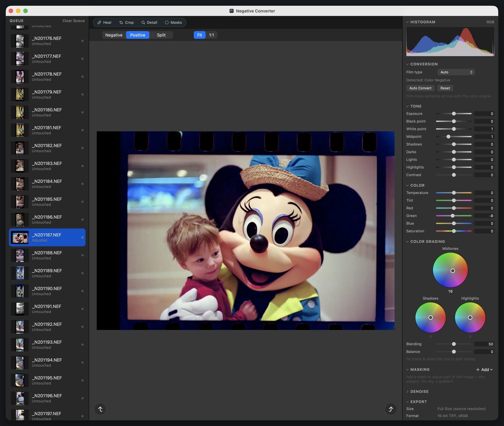Click the Saturation slider
This screenshot has height=426, width=504.
pos(454,231)
